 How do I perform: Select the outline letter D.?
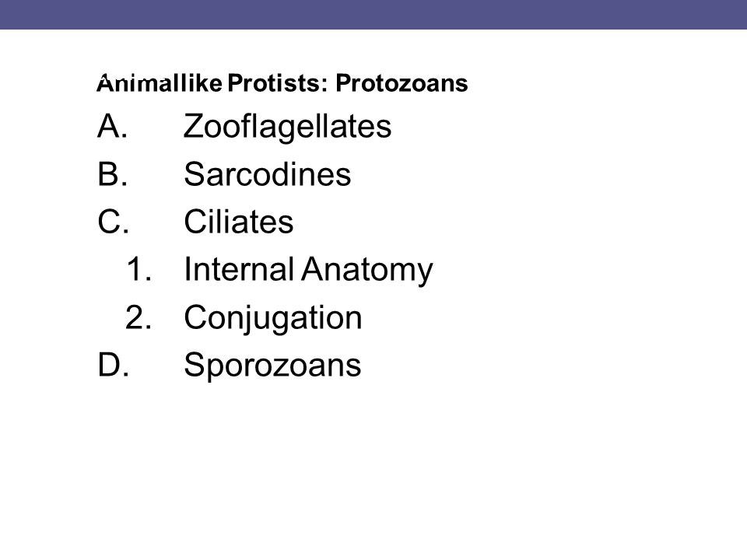[114, 365]
